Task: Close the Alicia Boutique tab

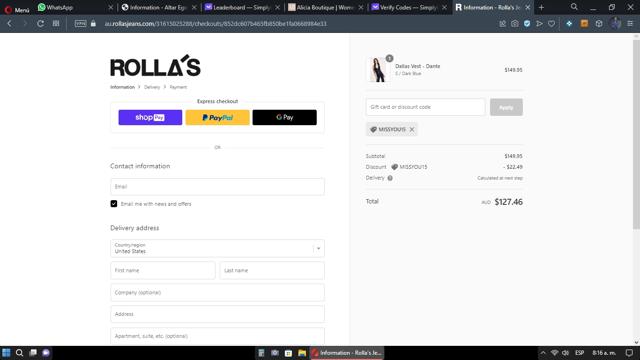Action: point(360,7)
